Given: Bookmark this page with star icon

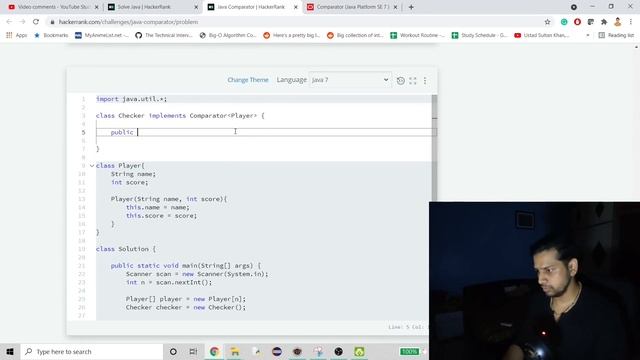Looking at the screenshot, I should point(547,22).
